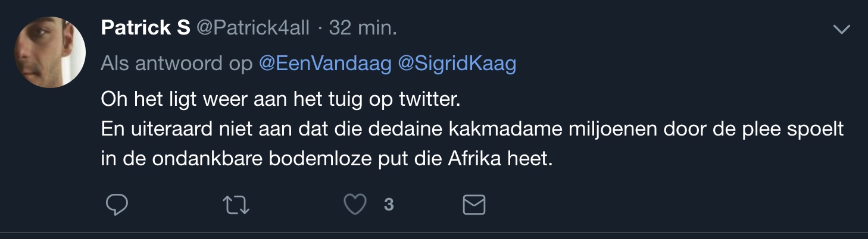
Task: Visit the @EenVandaag mention
Action: (x=325, y=64)
